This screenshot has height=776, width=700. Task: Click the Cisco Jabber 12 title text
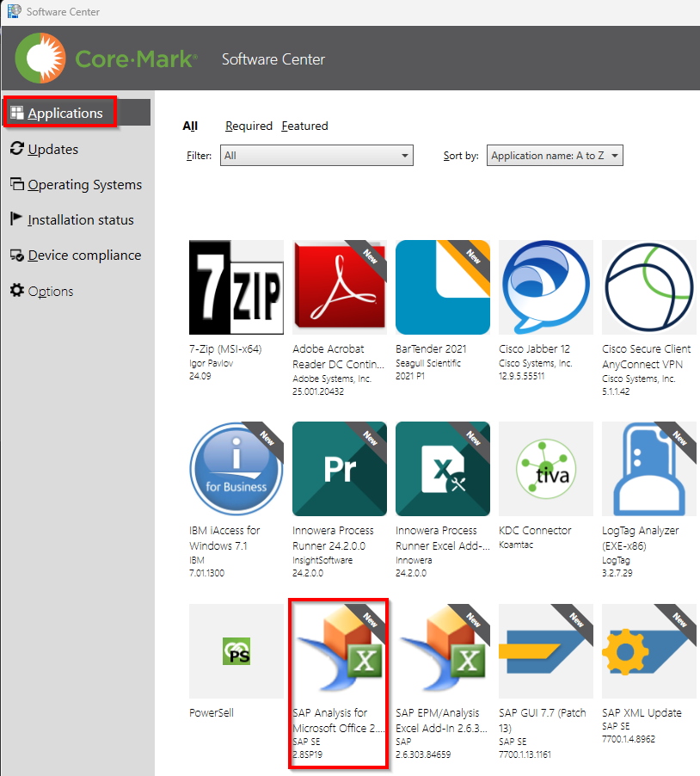coord(534,349)
